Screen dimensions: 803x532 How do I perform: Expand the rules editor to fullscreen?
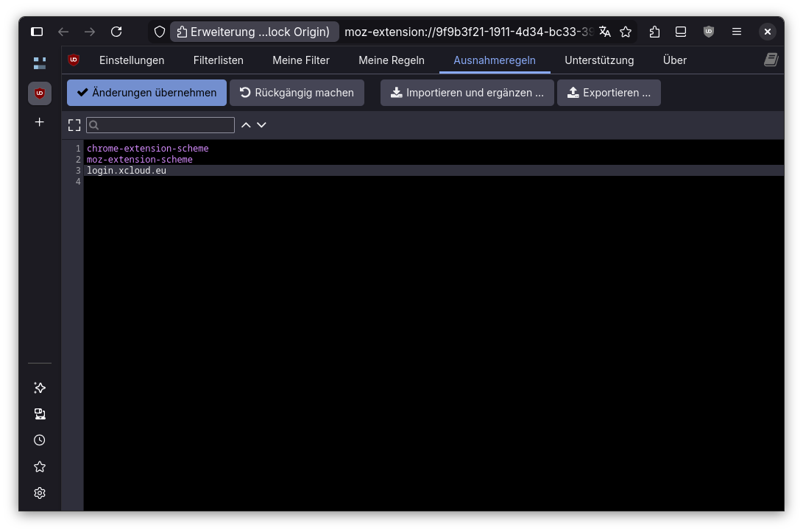74,124
